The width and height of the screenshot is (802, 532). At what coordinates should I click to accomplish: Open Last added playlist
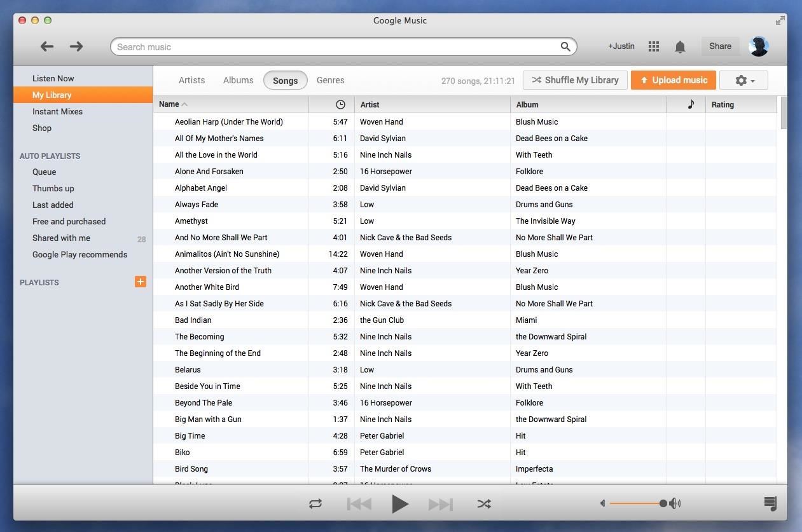(x=53, y=205)
